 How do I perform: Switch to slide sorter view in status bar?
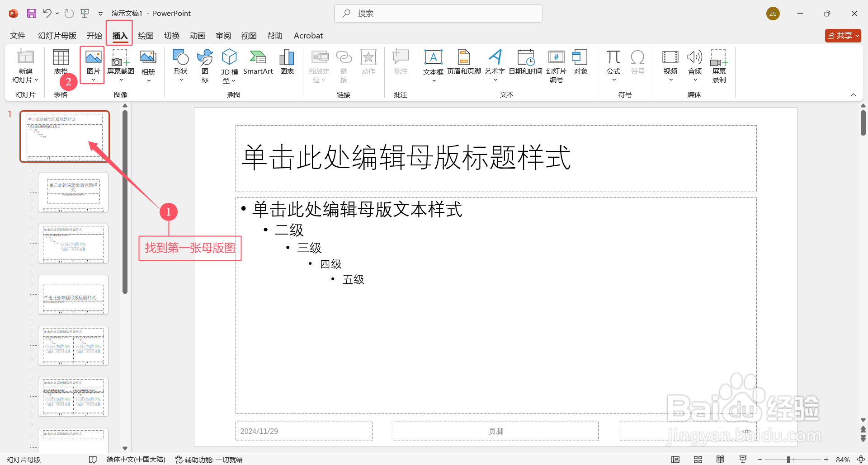pos(698,459)
